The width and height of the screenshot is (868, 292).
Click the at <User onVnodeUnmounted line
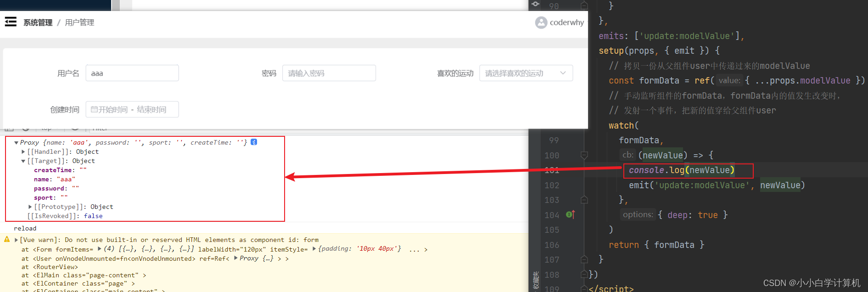pos(155,258)
